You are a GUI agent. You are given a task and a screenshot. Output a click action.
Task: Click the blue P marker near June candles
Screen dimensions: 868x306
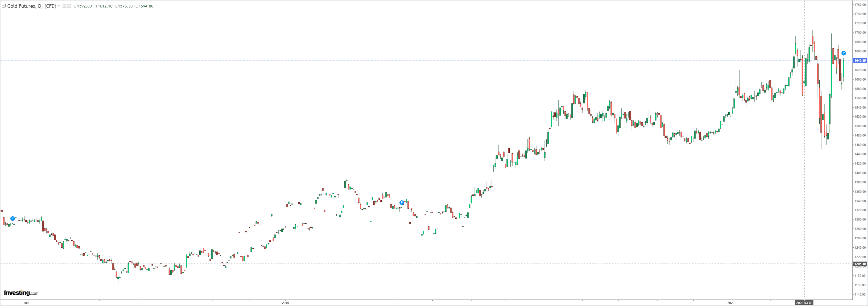click(12, 218)
